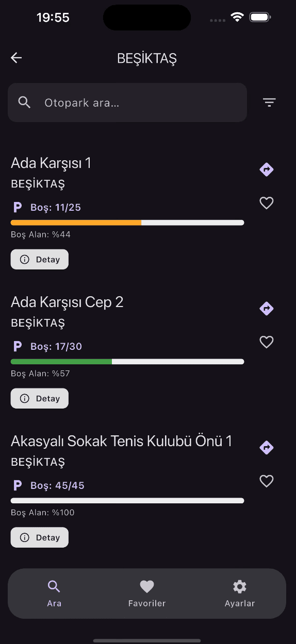Add Akasyalı Sokak Tenis Kulubü to favorites
The image size is (296, 644).
pyautogui.click(x=266, y=481)
